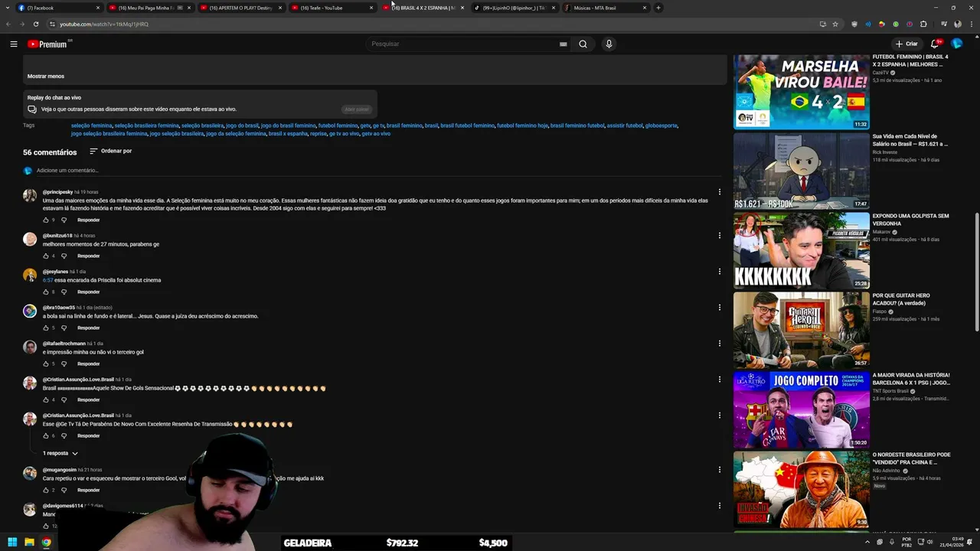980x551 pixels.
Task: Open the YouTube guide hamburger menu
Action: tap(13, 44)
